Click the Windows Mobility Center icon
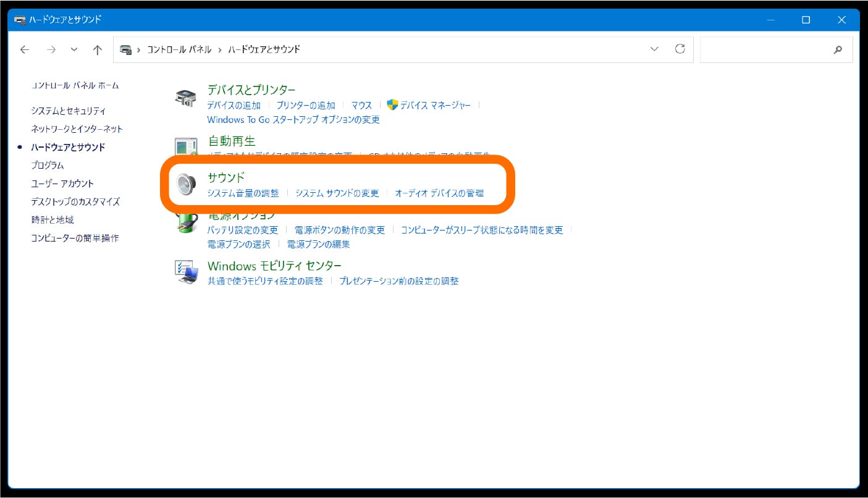Viewport: 868px width, 498px height. click(186, 272)
